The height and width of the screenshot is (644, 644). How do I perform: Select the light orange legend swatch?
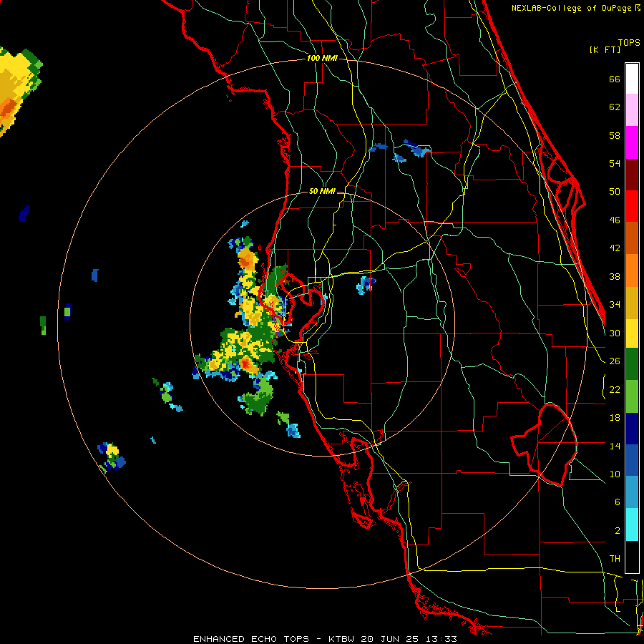tap(632, 270)
